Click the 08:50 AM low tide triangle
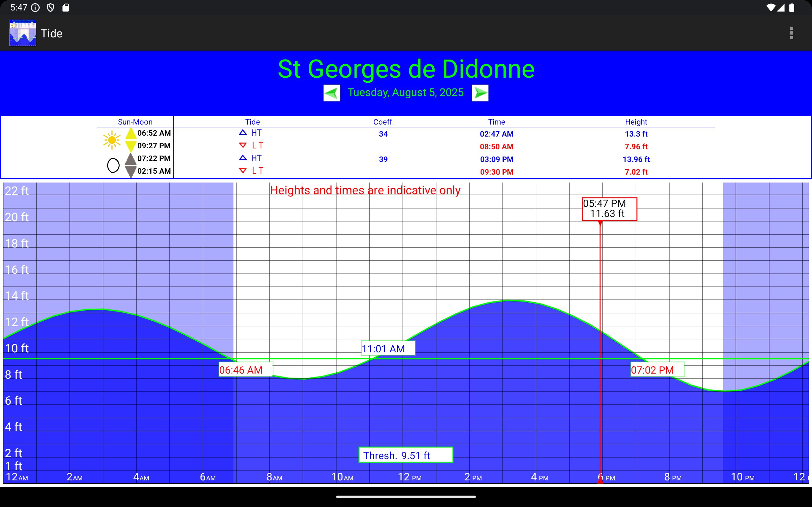Viewport: 812px width, 507px height. [x=243, y=145]
